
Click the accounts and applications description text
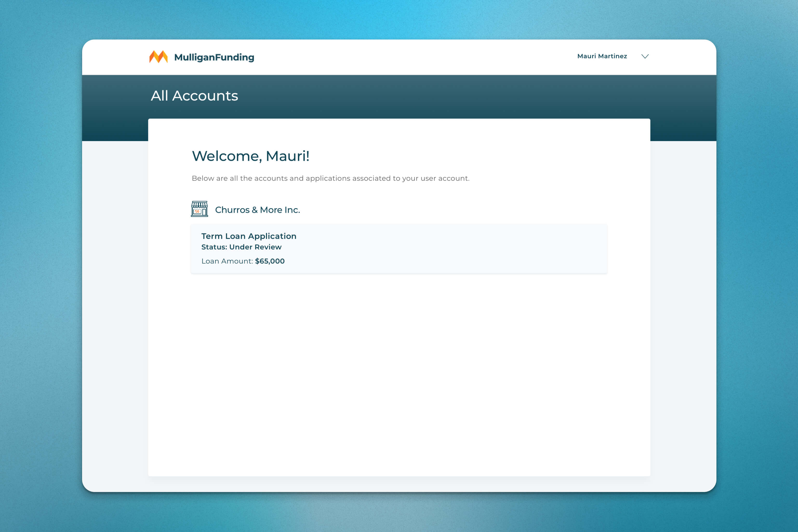[x=330, y=178]
